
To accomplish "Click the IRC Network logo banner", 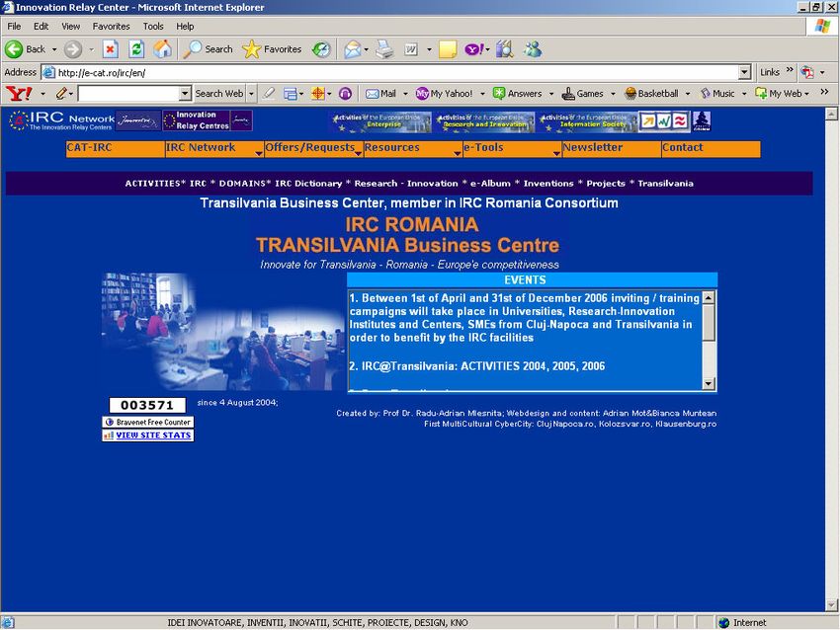I will tap(61, 121).
